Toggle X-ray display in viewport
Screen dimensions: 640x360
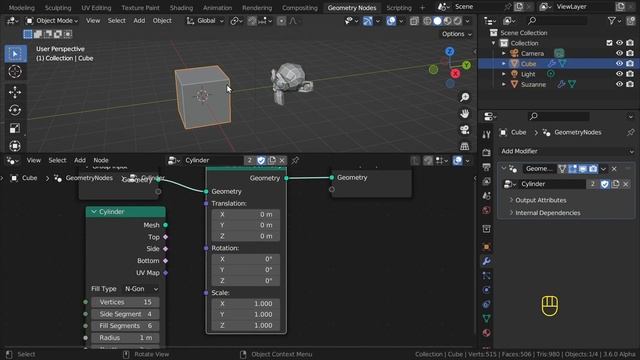point(414,21)
